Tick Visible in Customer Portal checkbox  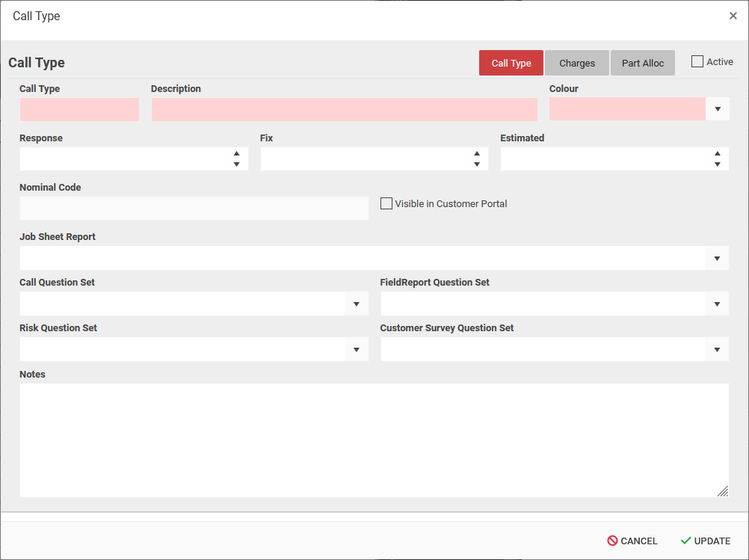(x=386, y=203)
